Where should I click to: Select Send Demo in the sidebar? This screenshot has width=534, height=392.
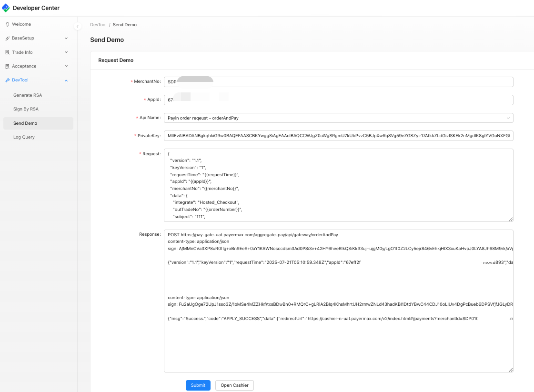click(x=38, y=123)
